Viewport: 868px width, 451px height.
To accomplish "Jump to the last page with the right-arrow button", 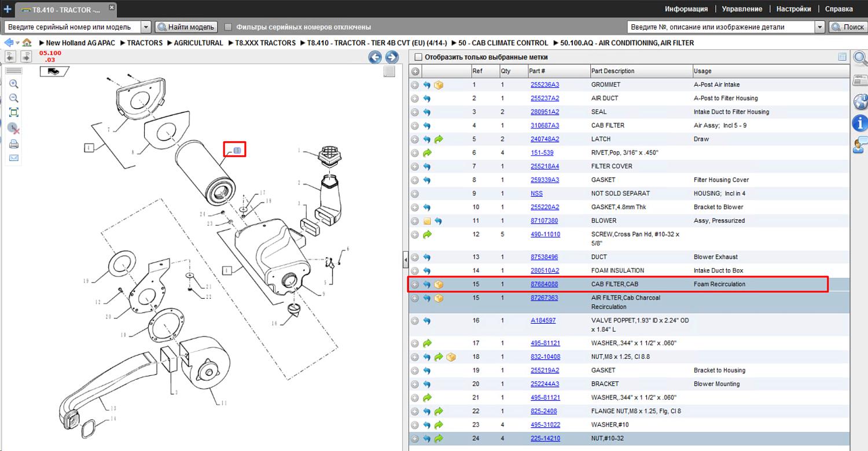I will [x=26, y=56].
